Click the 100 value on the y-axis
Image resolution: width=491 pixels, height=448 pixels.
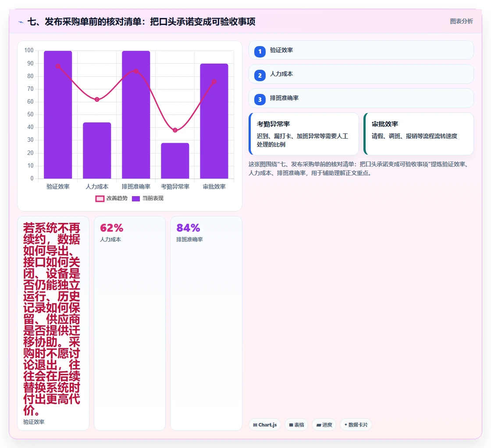[x=29, y=50]
